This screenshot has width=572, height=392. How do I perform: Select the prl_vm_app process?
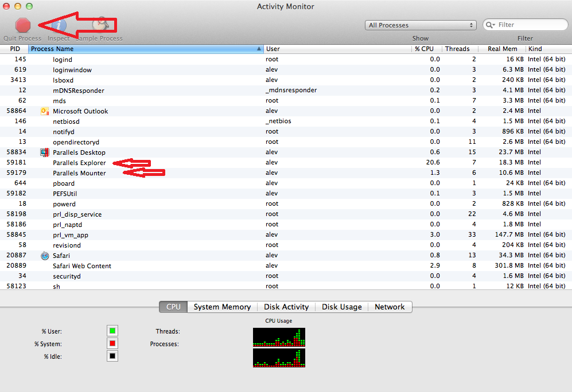point(71,235)
